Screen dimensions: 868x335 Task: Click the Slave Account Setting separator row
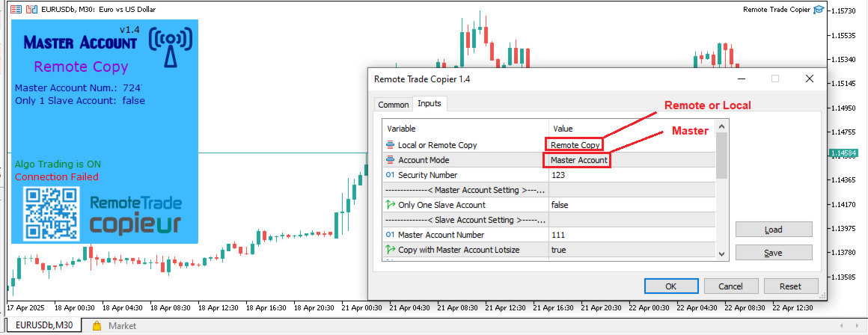549,220
